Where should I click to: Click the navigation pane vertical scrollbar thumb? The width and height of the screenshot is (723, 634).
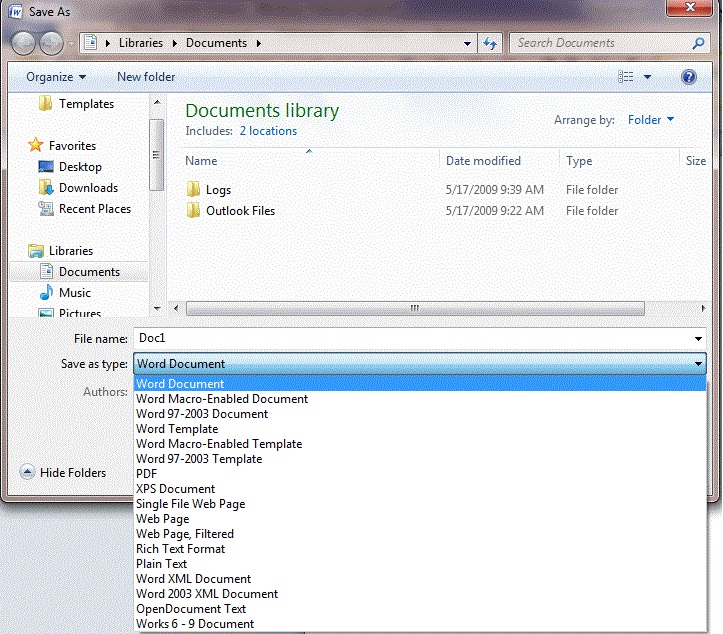pyautogui.click(x=157, y=154)
